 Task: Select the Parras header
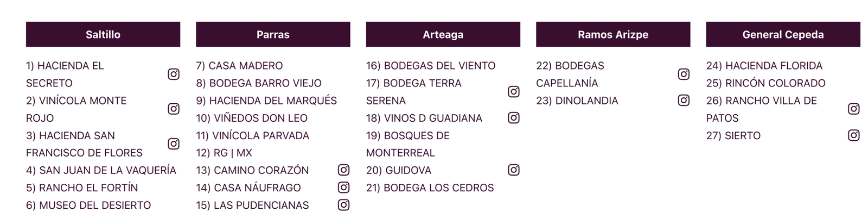[x=273, y=34]
